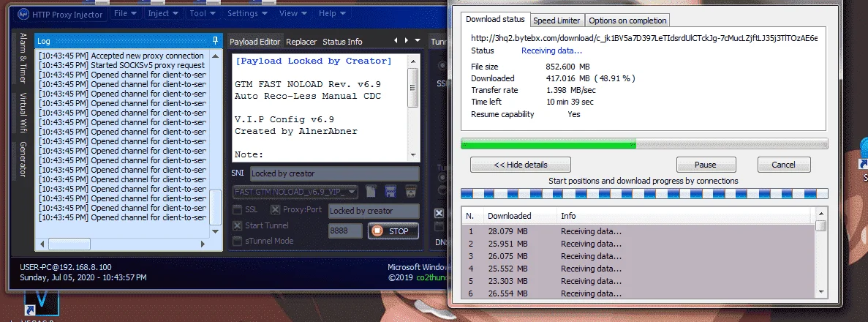The height and width of the screenshot is (322, 868).
Task: Click the HTTP Proxy Injector logo icon
Action: (x=24, y=14)
